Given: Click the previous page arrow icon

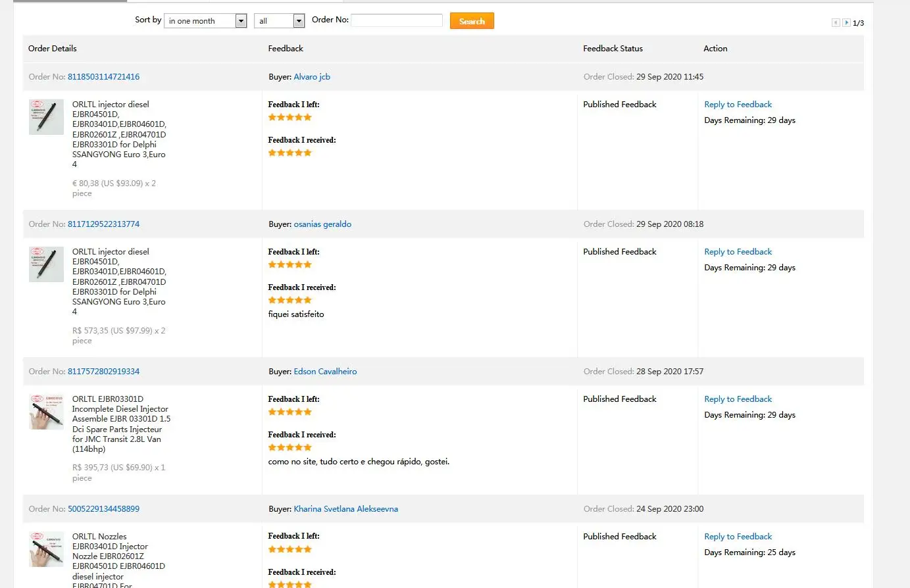Looking at the screenshot, I should [836, 23].
